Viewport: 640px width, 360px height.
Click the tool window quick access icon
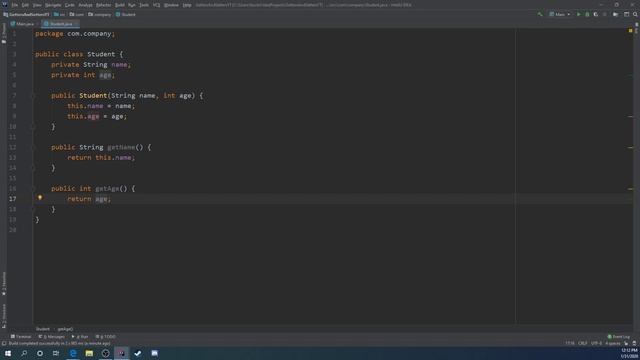(x=4, y=344)
